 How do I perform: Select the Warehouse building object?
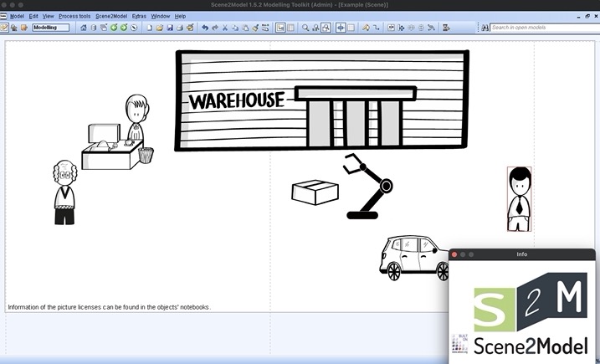click(322, 100)
